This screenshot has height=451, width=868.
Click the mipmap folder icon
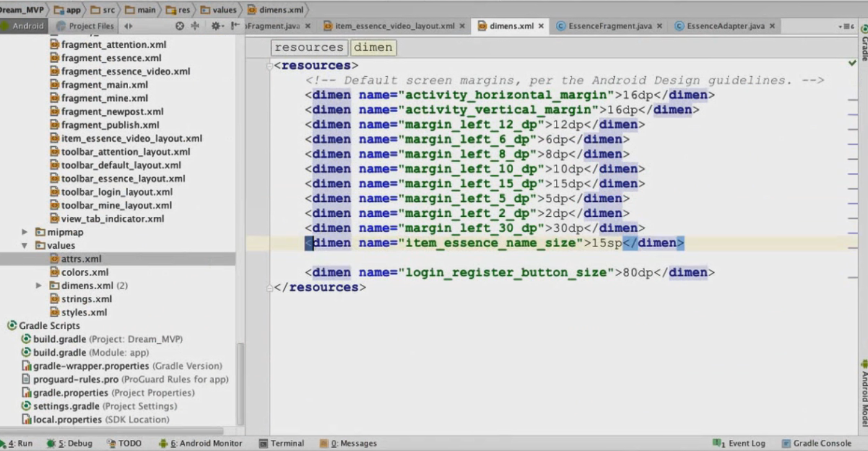(40, 232)
